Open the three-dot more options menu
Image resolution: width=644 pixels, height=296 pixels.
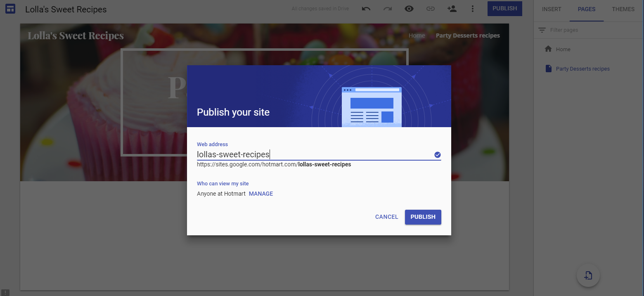(473, 9)
